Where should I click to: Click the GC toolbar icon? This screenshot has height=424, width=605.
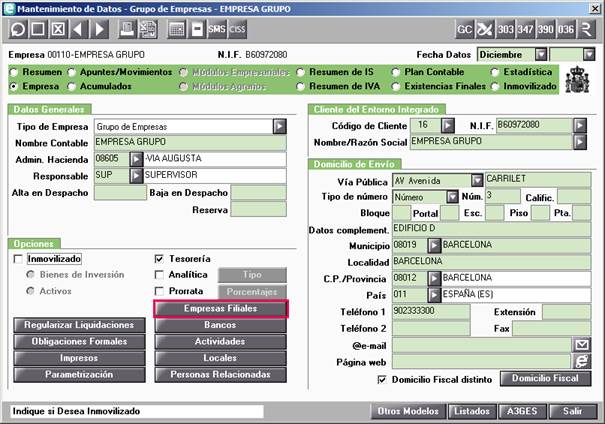[464, 29]
